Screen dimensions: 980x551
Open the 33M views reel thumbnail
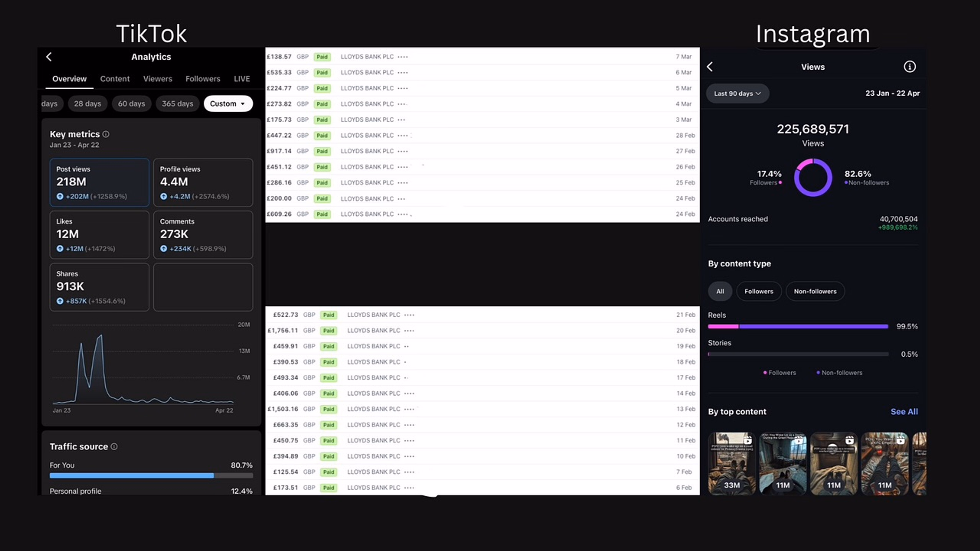pos(731,464)
